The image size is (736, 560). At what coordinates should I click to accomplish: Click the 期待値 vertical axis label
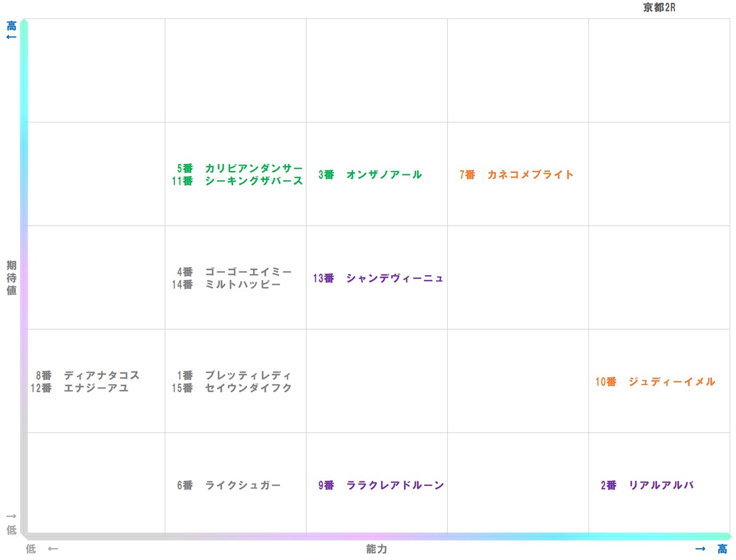tap(11, 279)
